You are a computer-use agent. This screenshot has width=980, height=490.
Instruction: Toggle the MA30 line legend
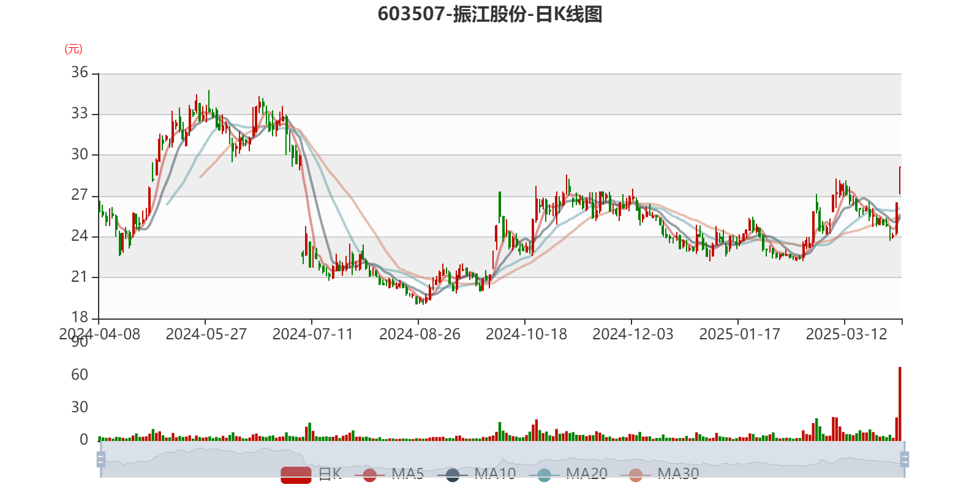coord(660,474)
